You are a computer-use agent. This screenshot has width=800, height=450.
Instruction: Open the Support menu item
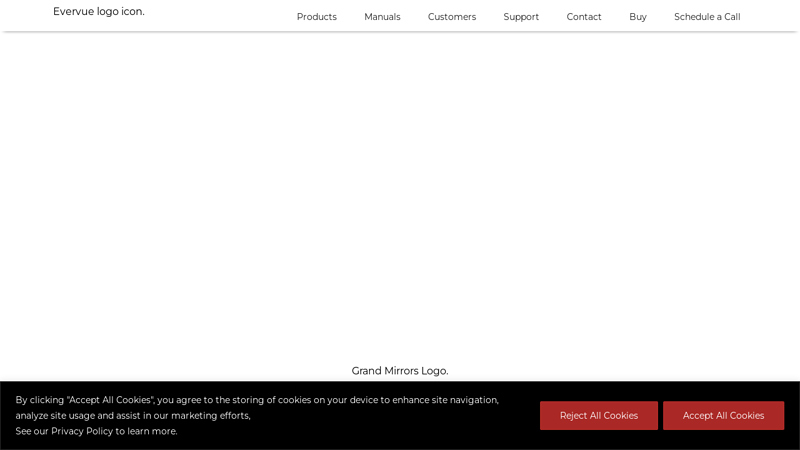point(521,17)
